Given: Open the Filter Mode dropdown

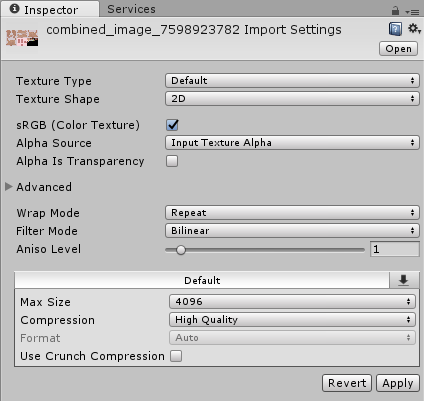Looking at the screenshot, I should tap(292, 231).
